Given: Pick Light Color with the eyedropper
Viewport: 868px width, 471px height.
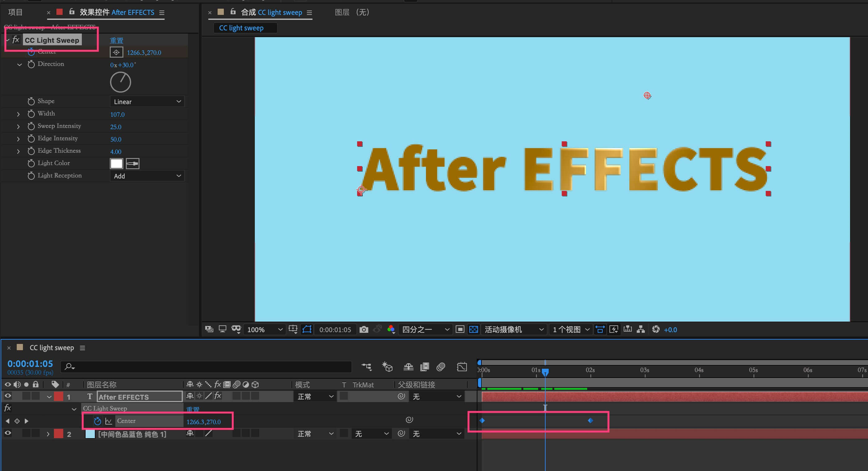Looking at the screenshot, I should [132, 164].
